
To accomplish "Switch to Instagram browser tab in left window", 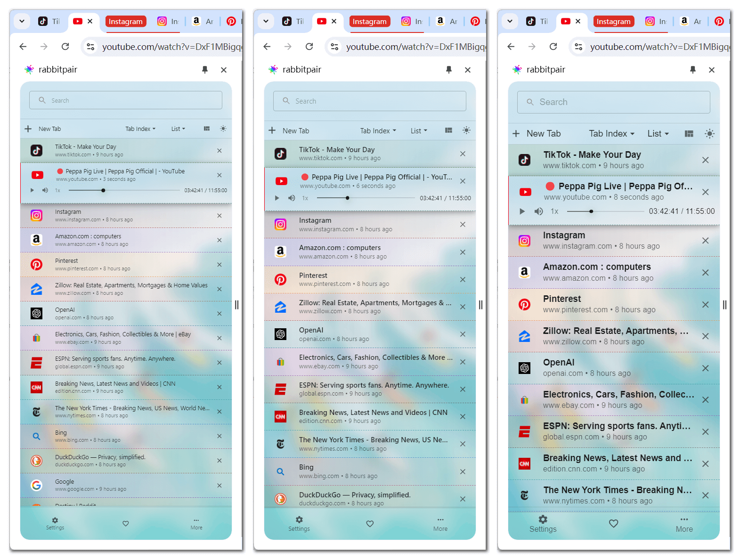I will point(168,21).
